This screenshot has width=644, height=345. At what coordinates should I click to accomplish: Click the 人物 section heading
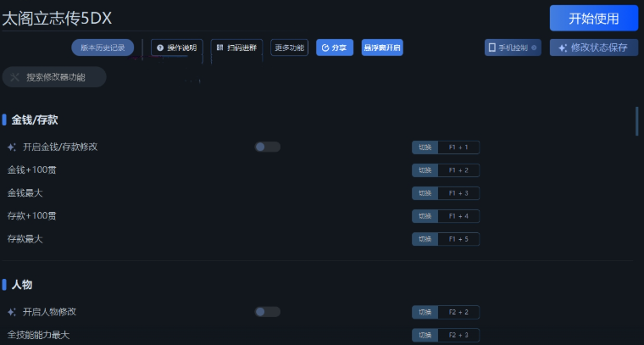[22, 285]
